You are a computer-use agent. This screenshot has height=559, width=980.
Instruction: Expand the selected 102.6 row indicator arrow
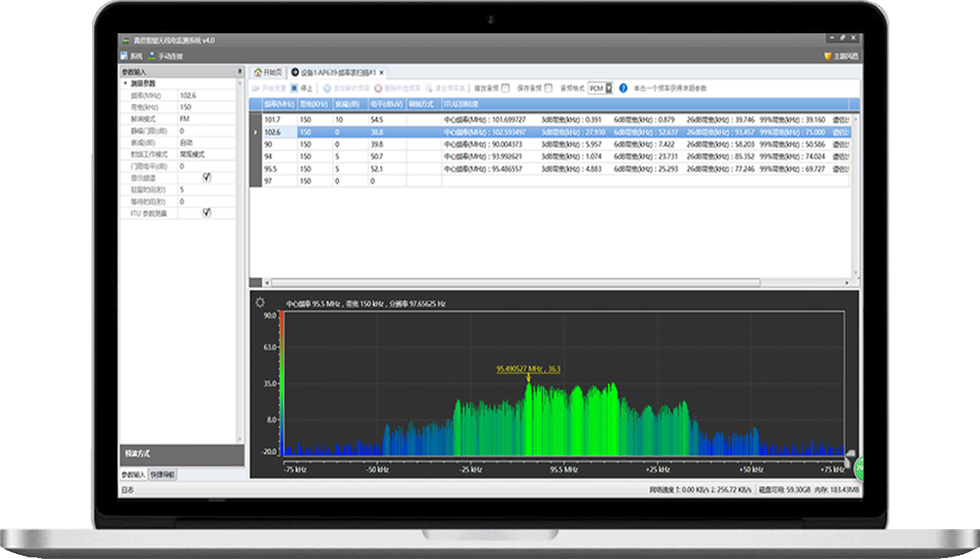click(255, 132)
